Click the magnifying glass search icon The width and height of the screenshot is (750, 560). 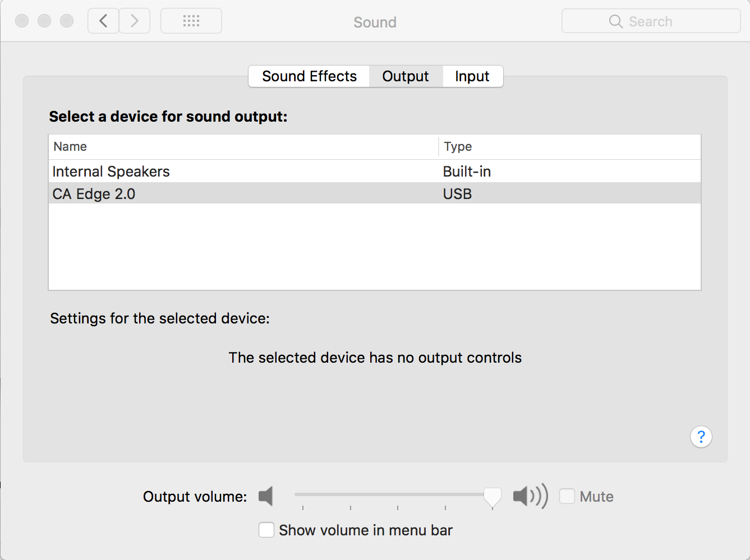[615, 21]
